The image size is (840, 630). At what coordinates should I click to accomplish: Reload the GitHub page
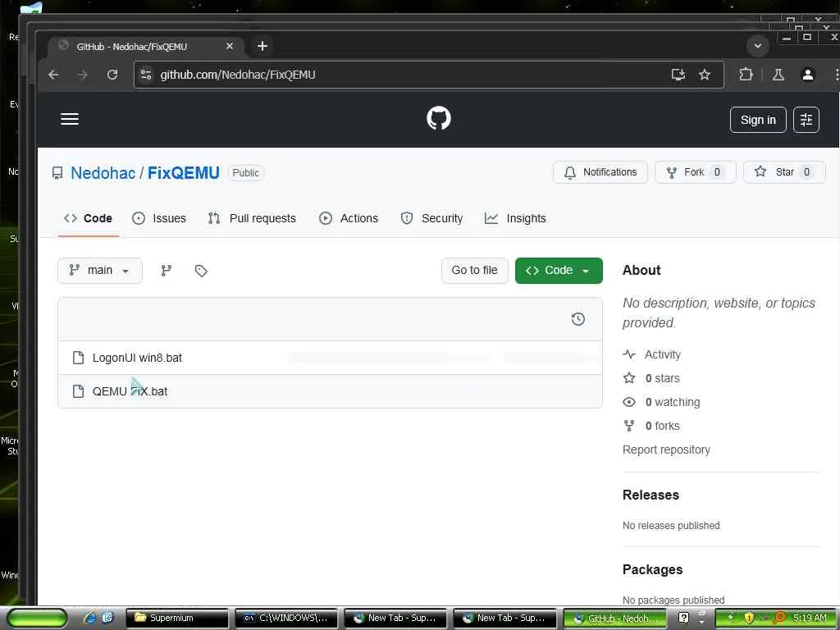coord(112,75)
